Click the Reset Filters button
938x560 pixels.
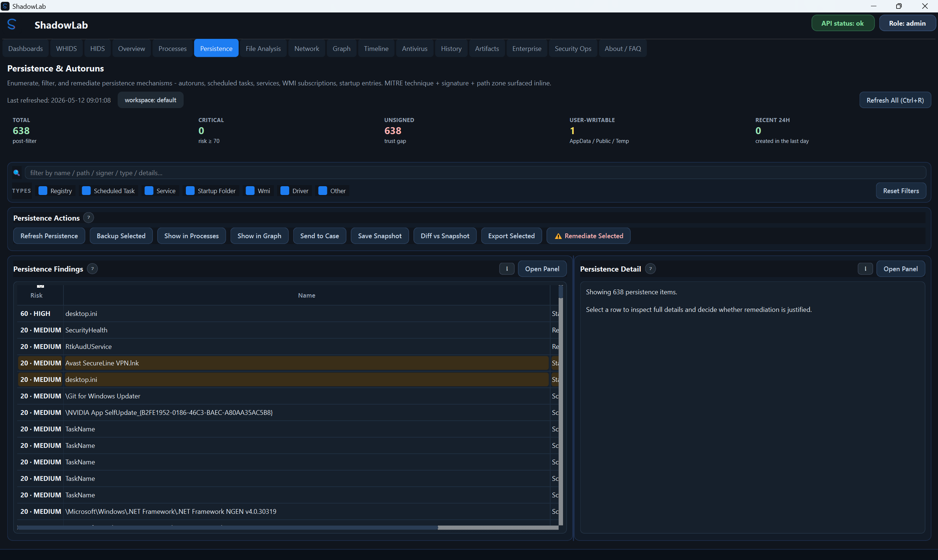[x=901, y=191]
